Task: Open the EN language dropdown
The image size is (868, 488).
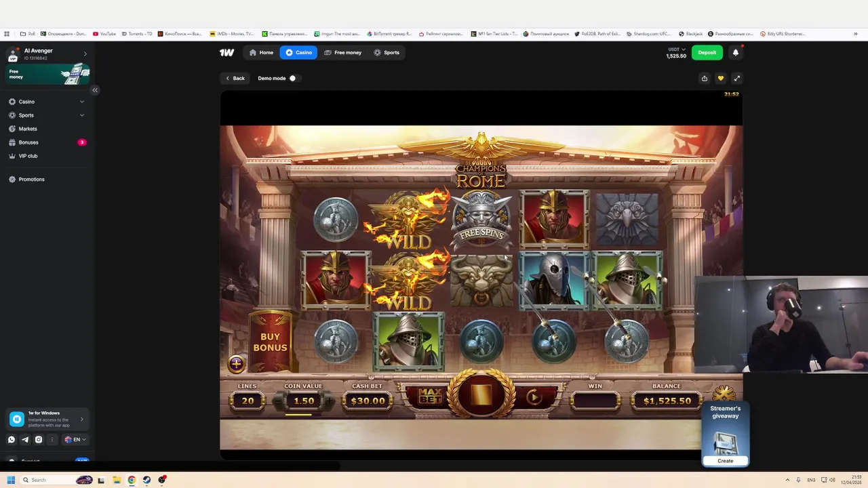Action: [x=75, y=439]
